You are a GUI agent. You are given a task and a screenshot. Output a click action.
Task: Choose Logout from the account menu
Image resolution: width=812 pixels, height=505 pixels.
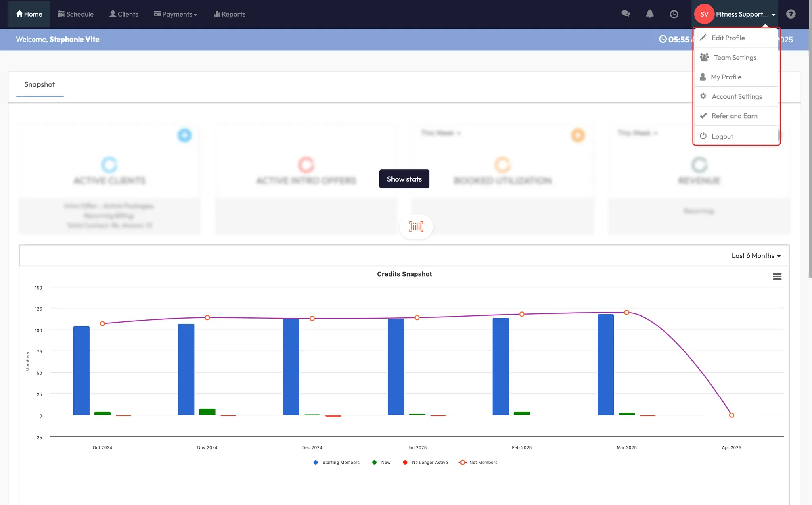click(x=722, y=136)
